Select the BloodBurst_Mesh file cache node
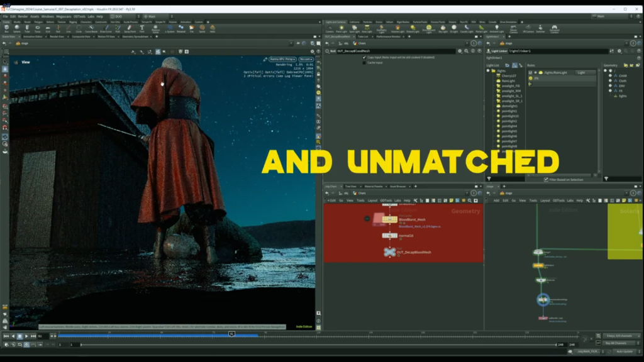Screen dimensions: 644x362 (389, 219)
